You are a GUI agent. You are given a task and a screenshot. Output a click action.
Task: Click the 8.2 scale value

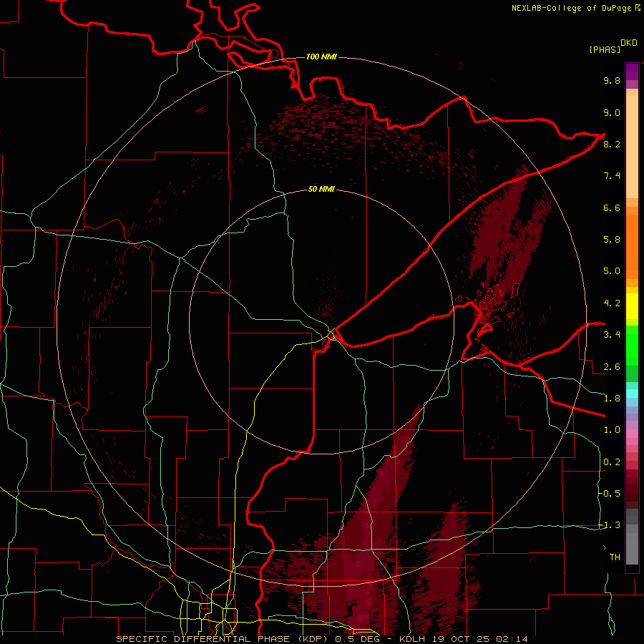click(x=612, y=144)
